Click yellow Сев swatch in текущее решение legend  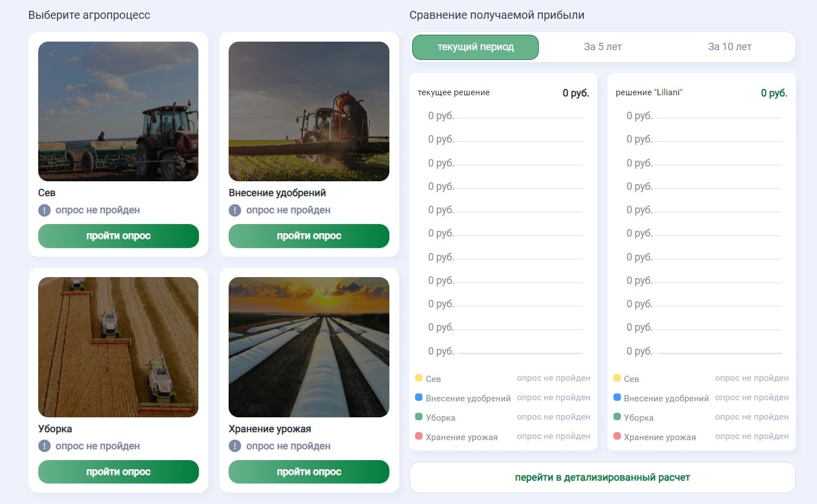click(418, 378)
